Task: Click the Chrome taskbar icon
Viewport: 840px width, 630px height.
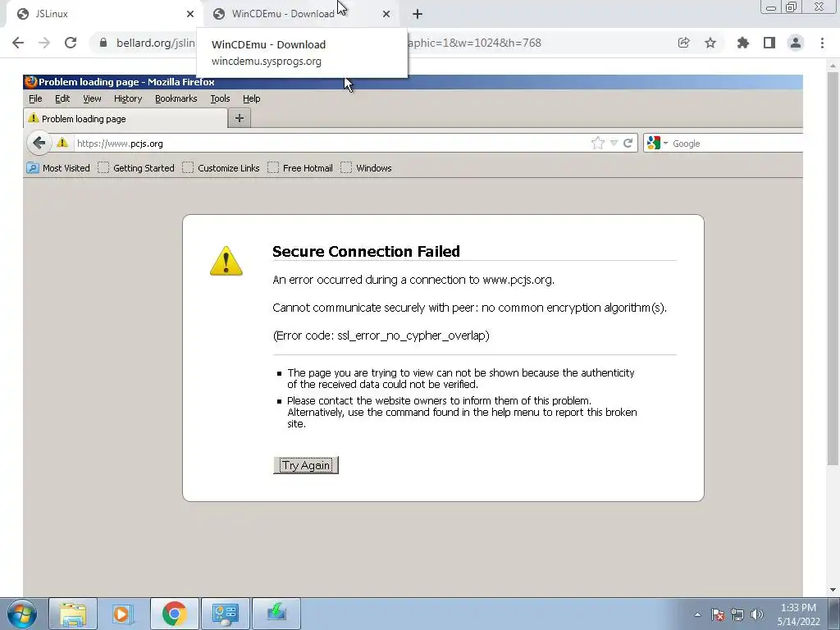Action: 174,614
